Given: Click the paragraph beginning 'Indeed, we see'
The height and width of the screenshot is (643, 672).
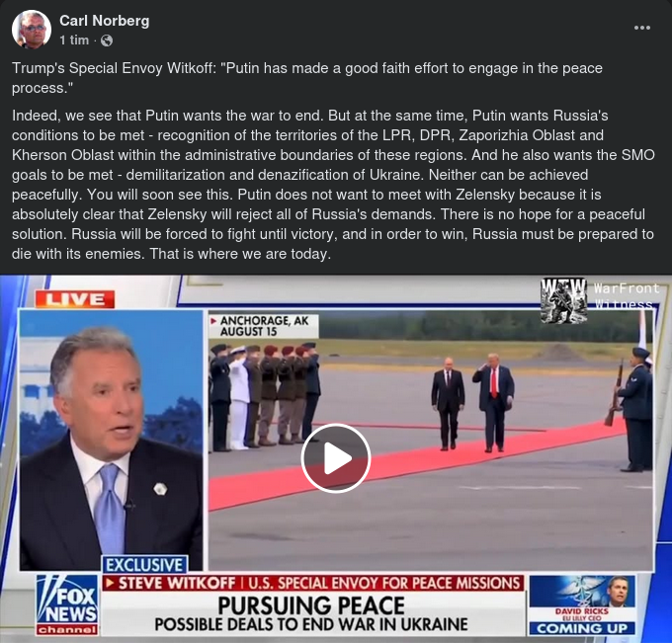Looking at the screenshot, I should (x=333, y=185).
